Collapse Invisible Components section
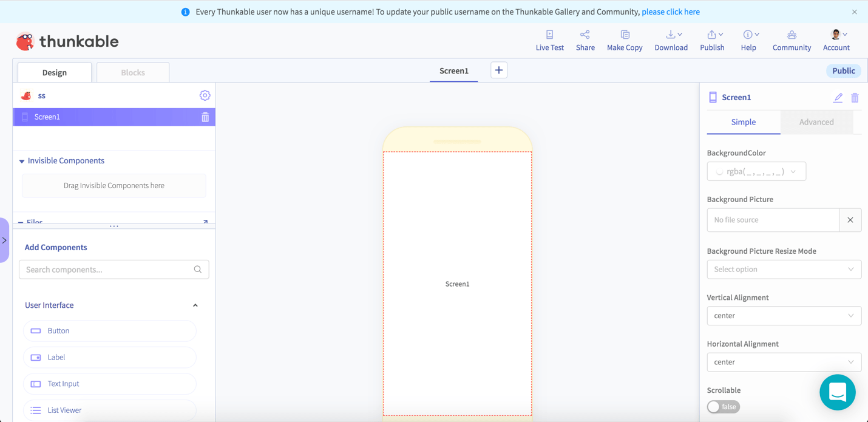This screenshot has height=422, width=868. click(x=22, y=162)
